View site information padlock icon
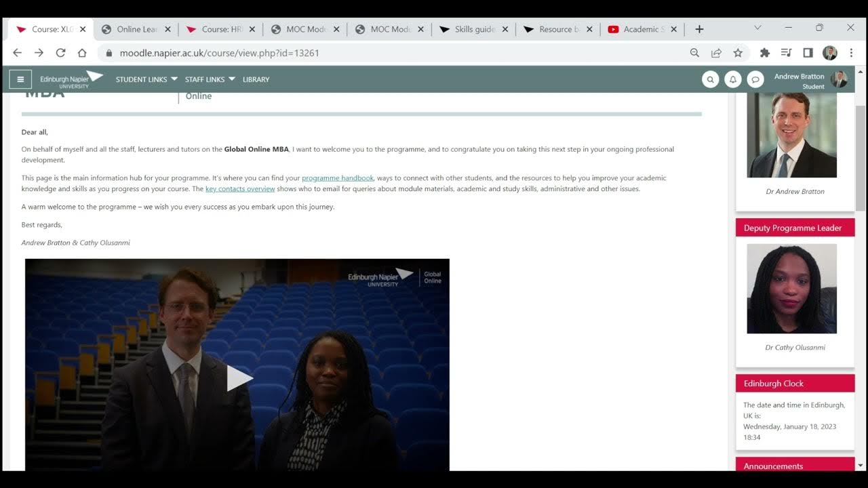The height and width of the screenshot is (488, 868). point(108,53)
